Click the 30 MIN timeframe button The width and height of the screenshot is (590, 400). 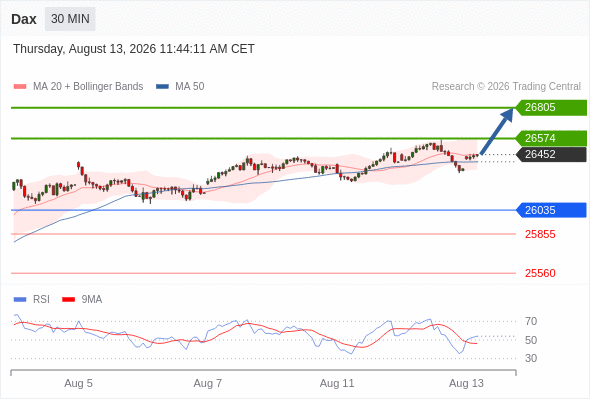point(70,19)
